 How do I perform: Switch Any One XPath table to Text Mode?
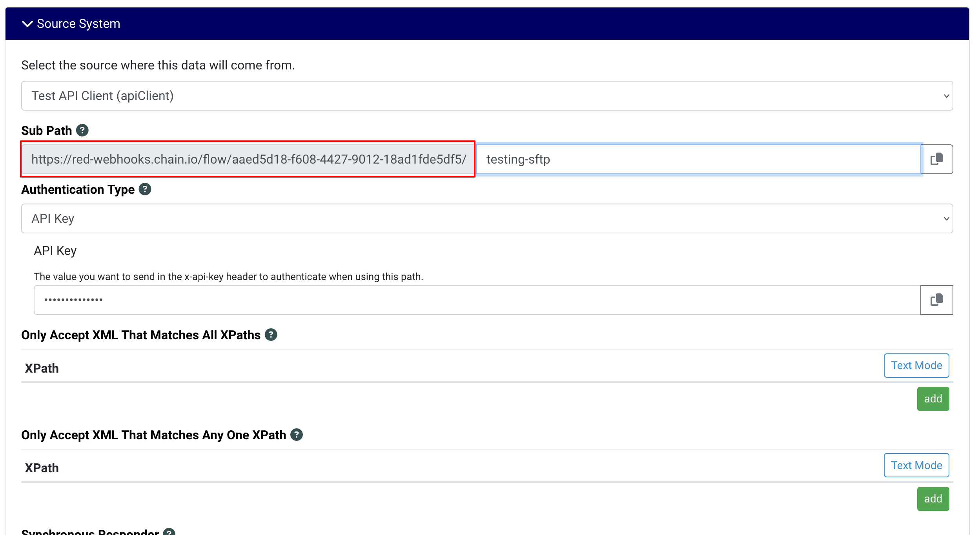[x=916, y=465]
